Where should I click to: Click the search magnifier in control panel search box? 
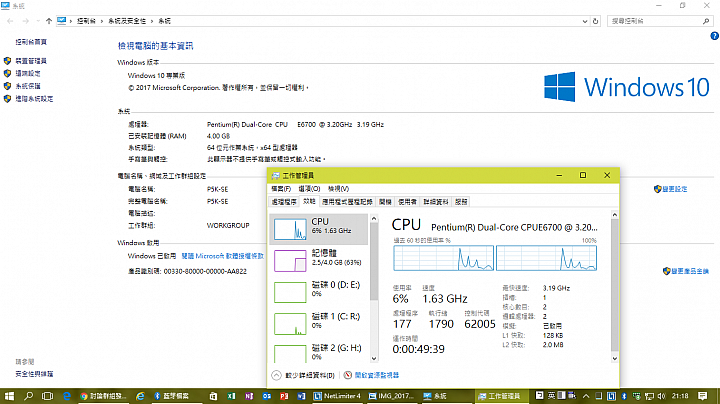point(706,21)
